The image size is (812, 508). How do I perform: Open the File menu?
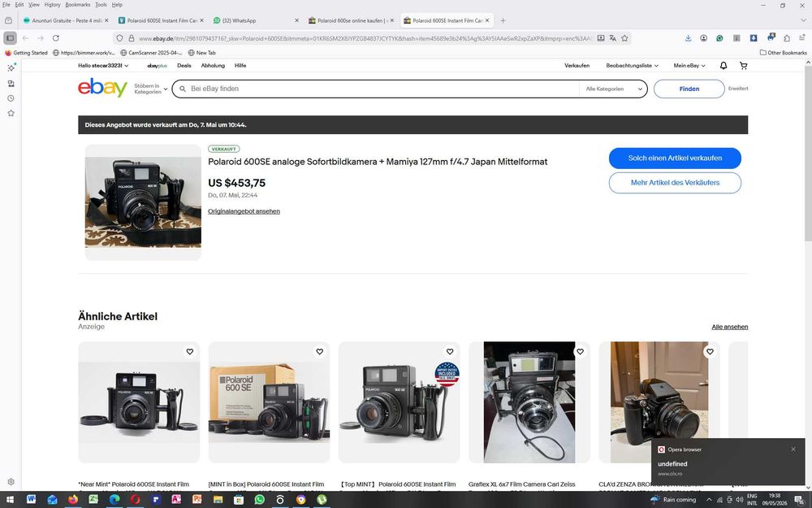click(6, 5)
